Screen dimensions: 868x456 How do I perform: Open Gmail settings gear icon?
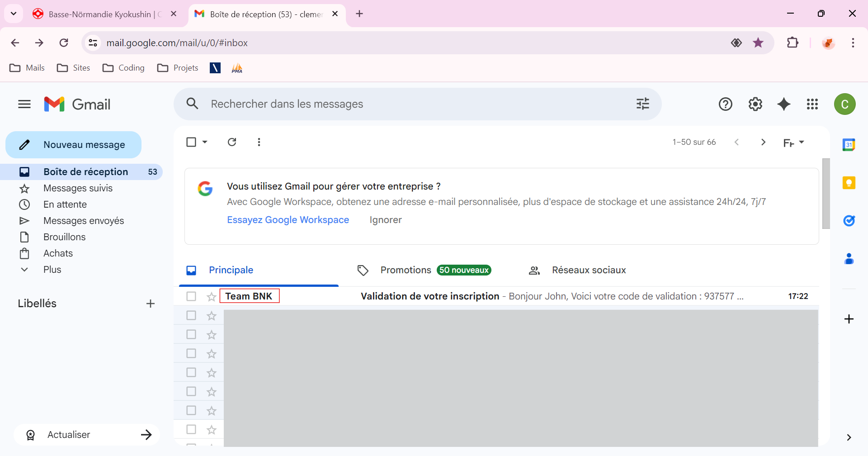(x=755, y=104)
